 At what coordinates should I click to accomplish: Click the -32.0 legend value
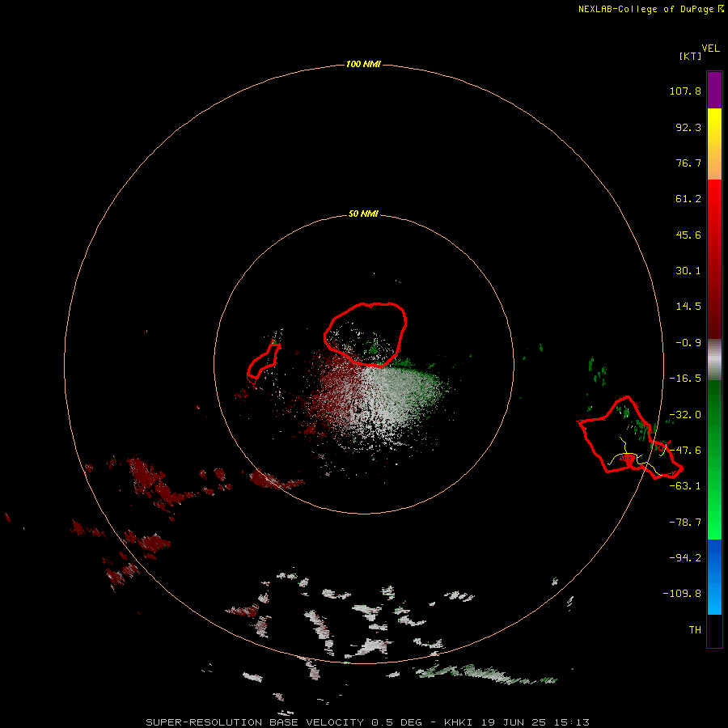685,415
